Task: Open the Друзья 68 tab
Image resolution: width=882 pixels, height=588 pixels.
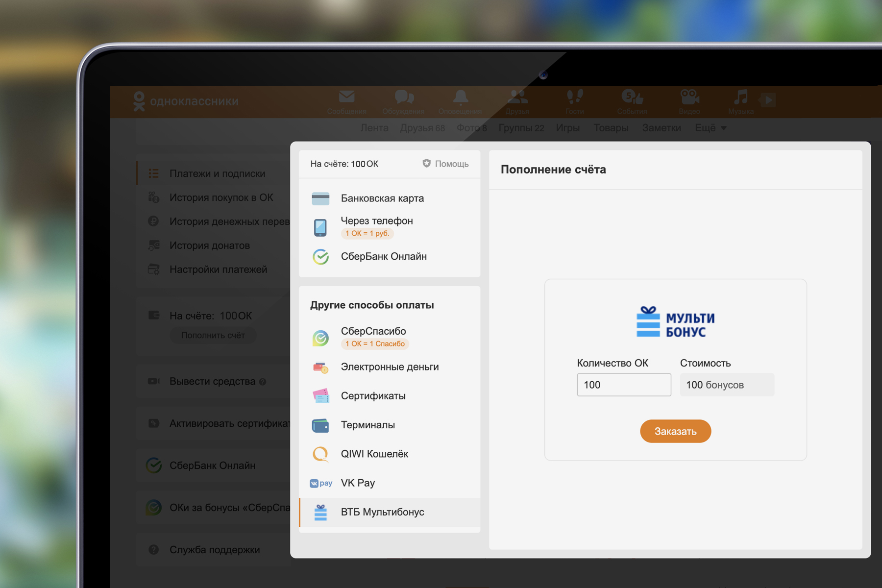Action: click(422, 128)
